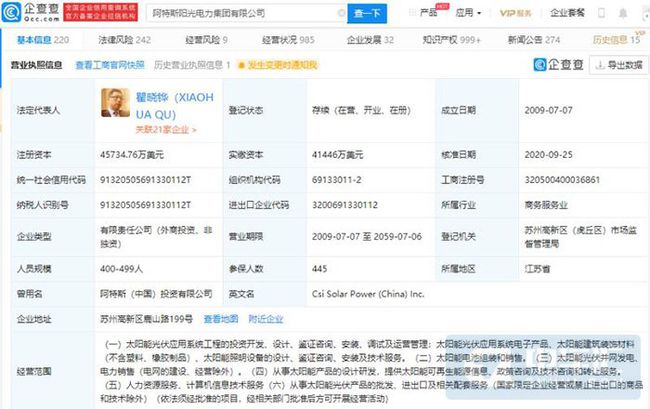Click the 营业执照信息 section heading
The width and height of the screenshot is (650, 409).
pos(36,65)
